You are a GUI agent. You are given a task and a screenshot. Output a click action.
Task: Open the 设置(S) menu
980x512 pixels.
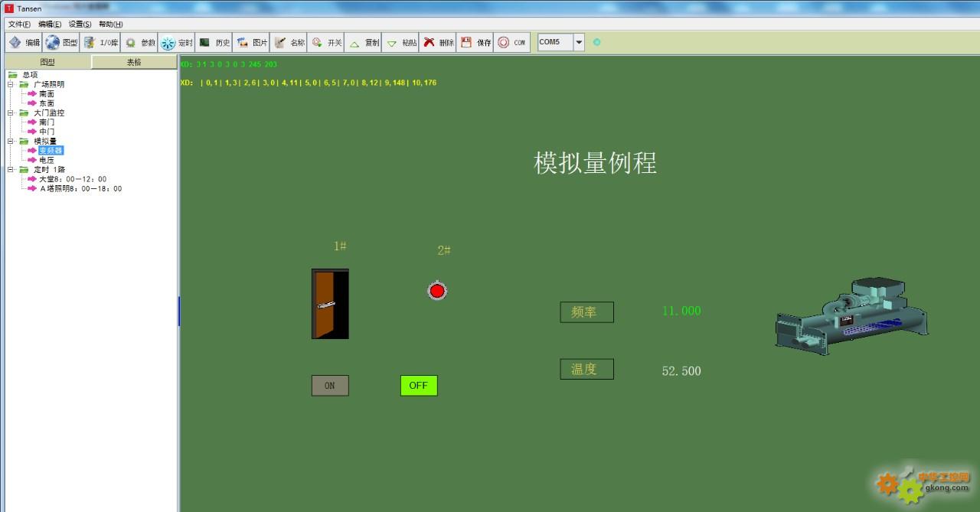pyautogui.click(x=80, y=24)
